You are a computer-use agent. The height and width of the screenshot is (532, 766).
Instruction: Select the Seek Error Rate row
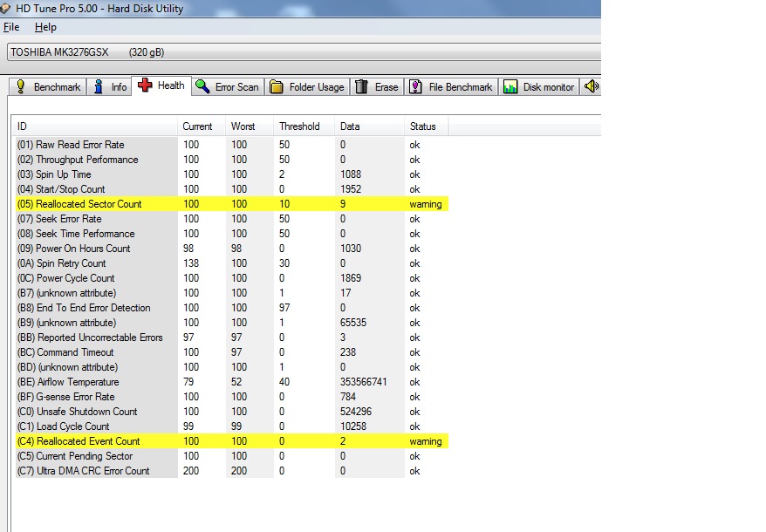pos(232,219)
